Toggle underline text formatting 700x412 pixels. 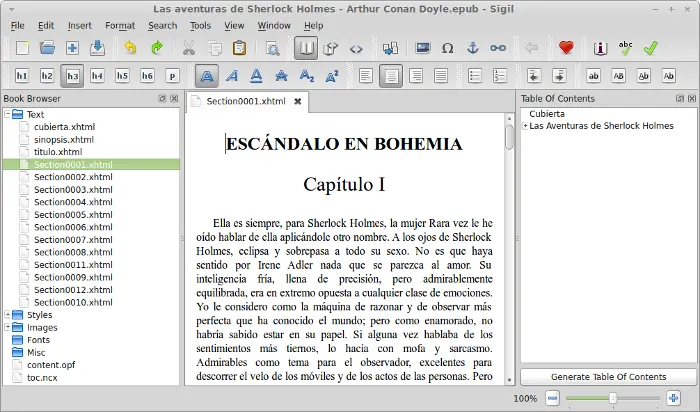[x=256, y=76]
